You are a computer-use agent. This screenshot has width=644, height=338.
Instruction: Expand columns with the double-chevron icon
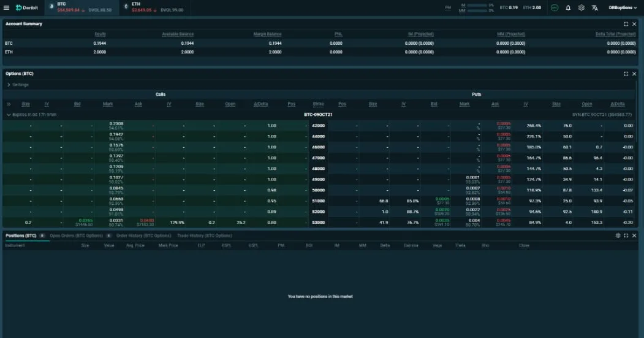click(x=9, y=104)
